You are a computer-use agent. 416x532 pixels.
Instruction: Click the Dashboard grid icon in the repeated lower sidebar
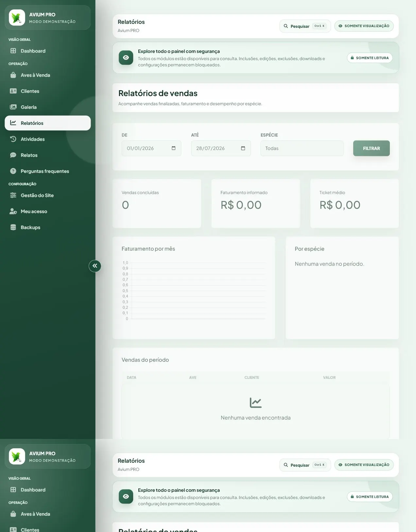[x=13, y=490]
